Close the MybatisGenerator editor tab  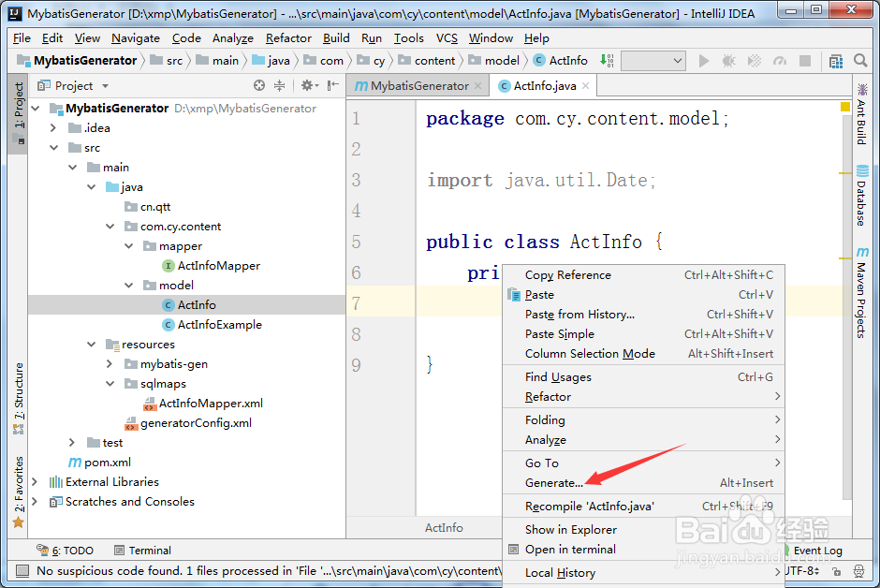478,86
